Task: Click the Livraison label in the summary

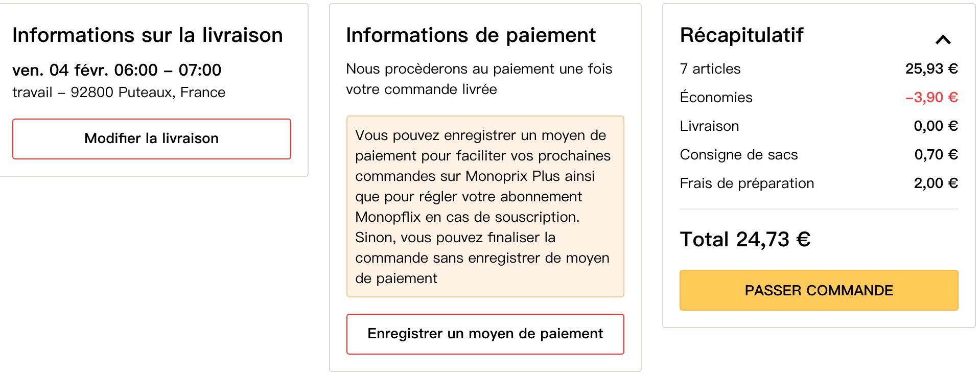Action: (x=709, y=126)
